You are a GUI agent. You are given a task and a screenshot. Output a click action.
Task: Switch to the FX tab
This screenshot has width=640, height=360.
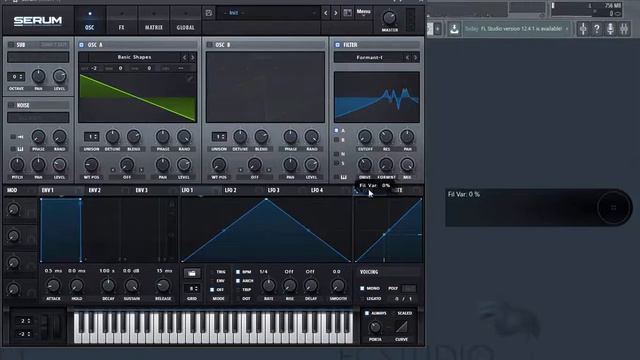[122, 20]
